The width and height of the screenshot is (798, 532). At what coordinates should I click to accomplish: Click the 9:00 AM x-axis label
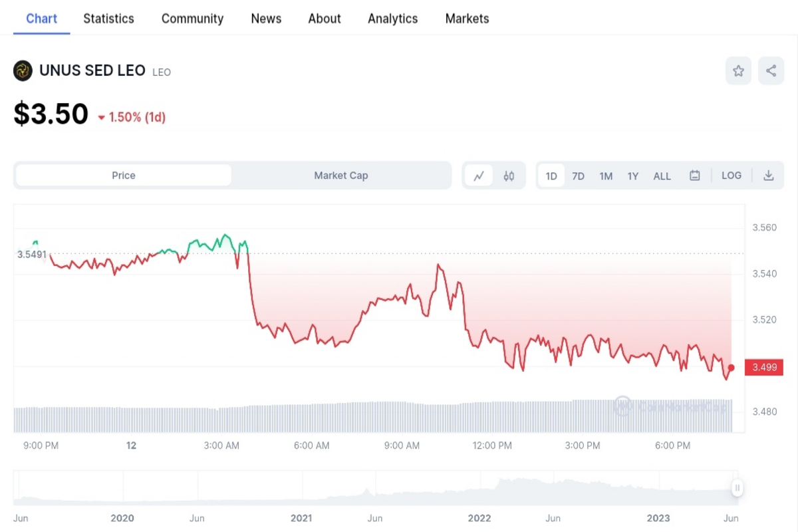point(402,446)
